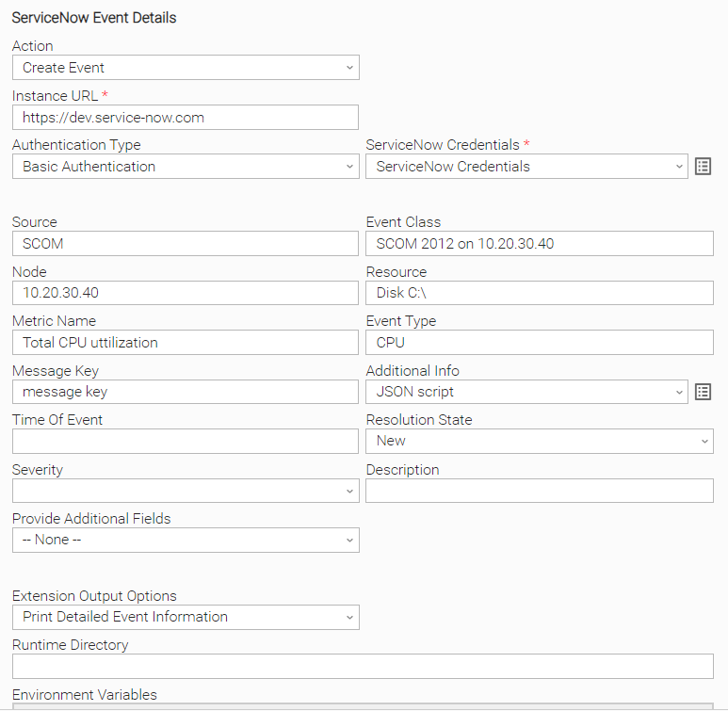Image resolution: width=728 pixels, height=711 pixels.
Task: Click the Resolution State label
Action: click(419, 420)
